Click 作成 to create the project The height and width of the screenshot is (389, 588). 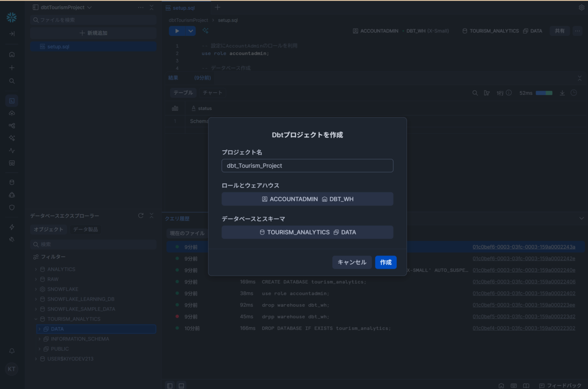[386, 262]
